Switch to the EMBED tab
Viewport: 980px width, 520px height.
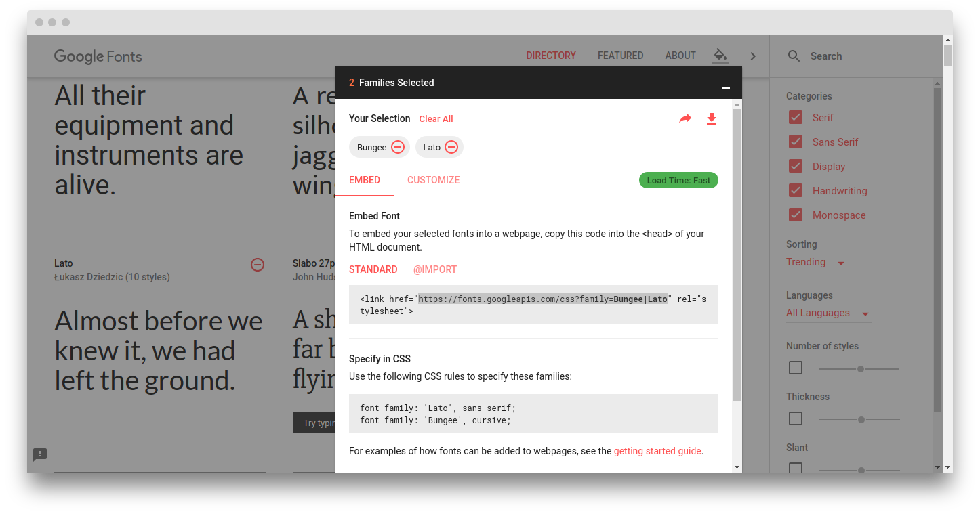[365, 180]
